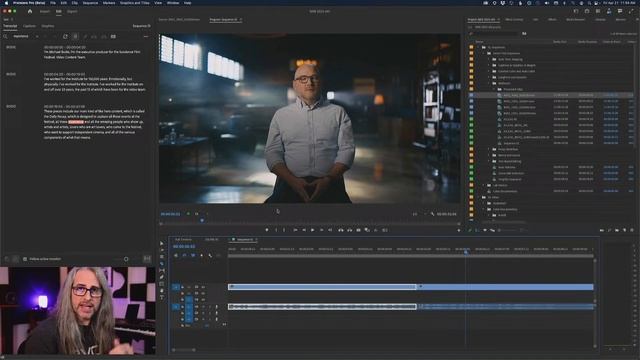Expand the Auto Tone Mapping bin
The image size is (640, 360).
pyautogui.click(x=489, y=59)
